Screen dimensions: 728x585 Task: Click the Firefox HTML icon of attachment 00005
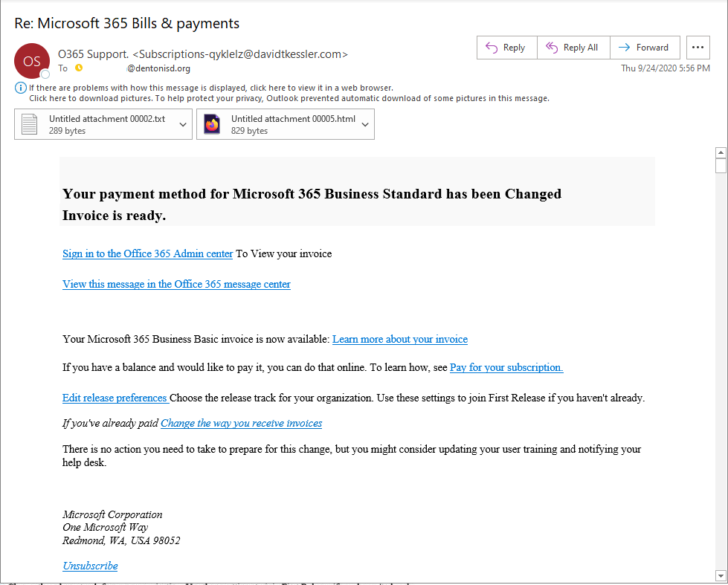click(212, 124)
